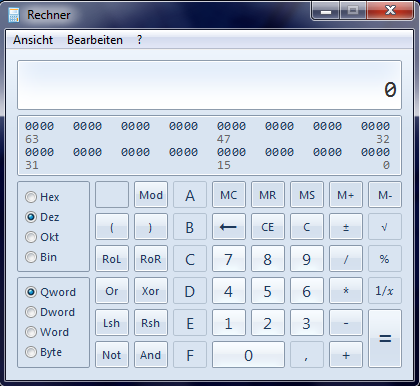Screen dimensions: 420x386
Task: Click the digit 1 button
Action: tap(229, 323)
